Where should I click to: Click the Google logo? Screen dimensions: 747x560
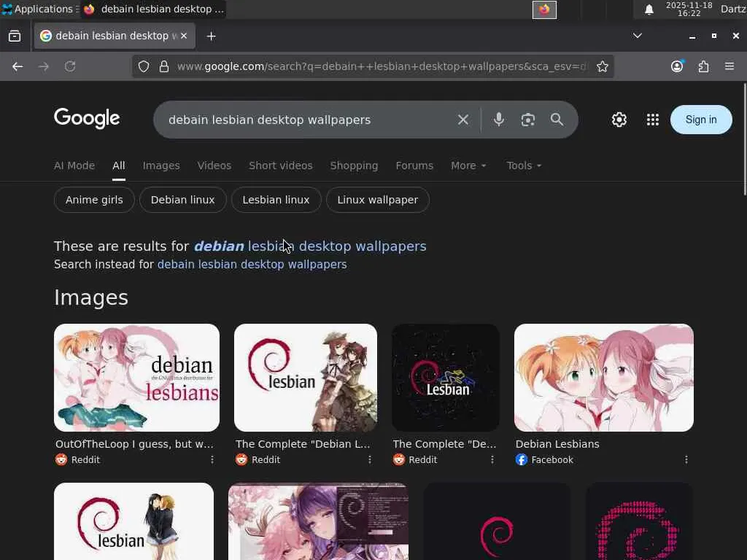pos(87,119)
